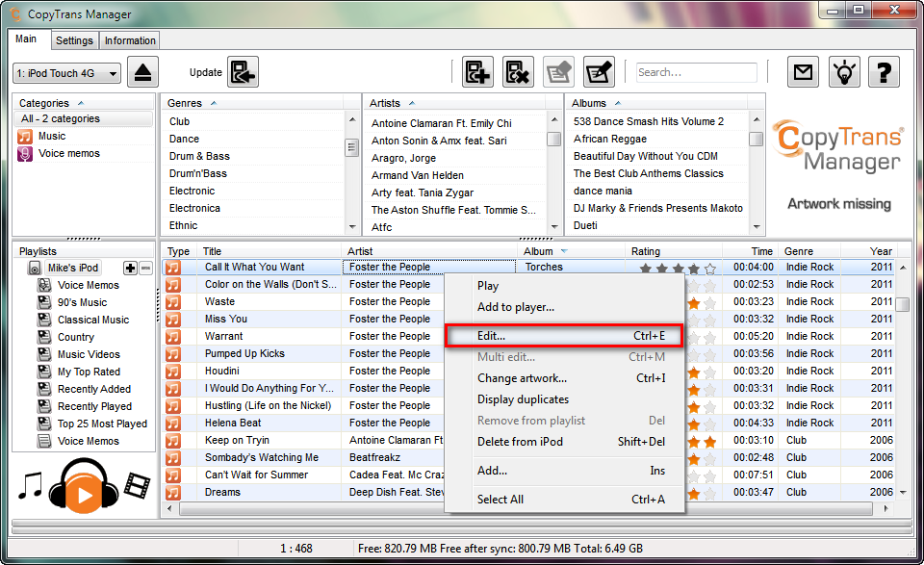924x565 pixels.
Task: Select the Electronica genre
Action: point(194,209)
